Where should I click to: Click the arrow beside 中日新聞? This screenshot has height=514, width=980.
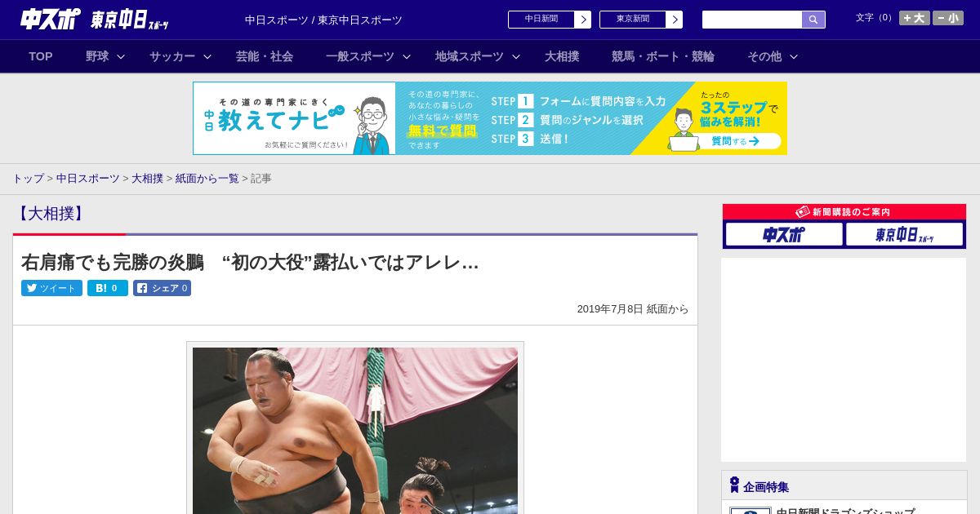pyautogui.click(x=583, y=20)
